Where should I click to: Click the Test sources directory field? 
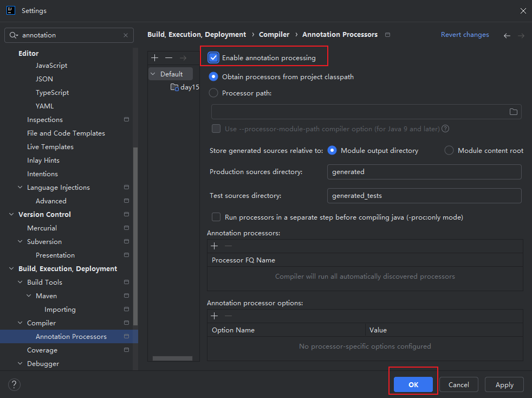click(x=424, y=196)
